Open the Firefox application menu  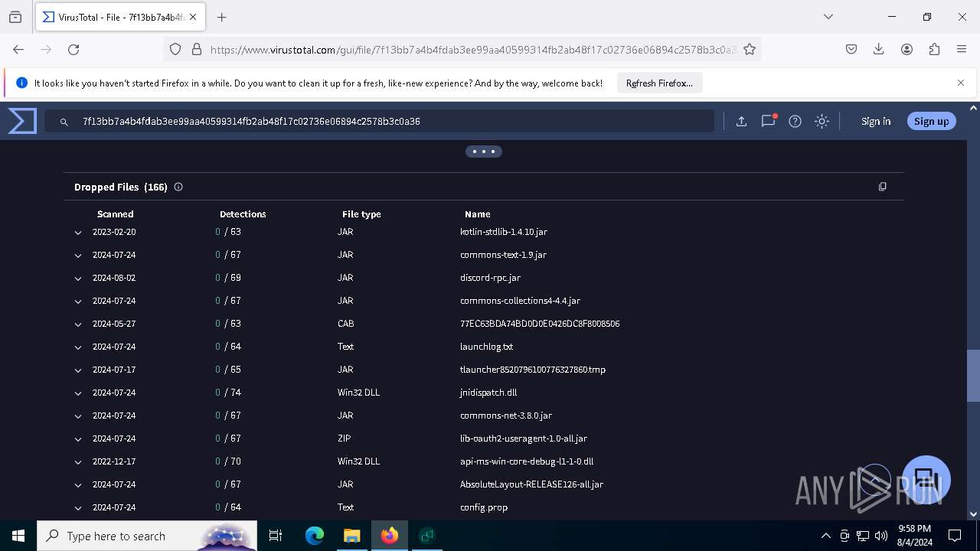[x=962, y=49]
